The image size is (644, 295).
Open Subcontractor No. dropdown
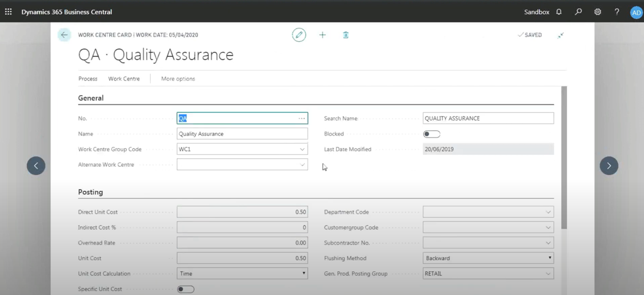548,243
